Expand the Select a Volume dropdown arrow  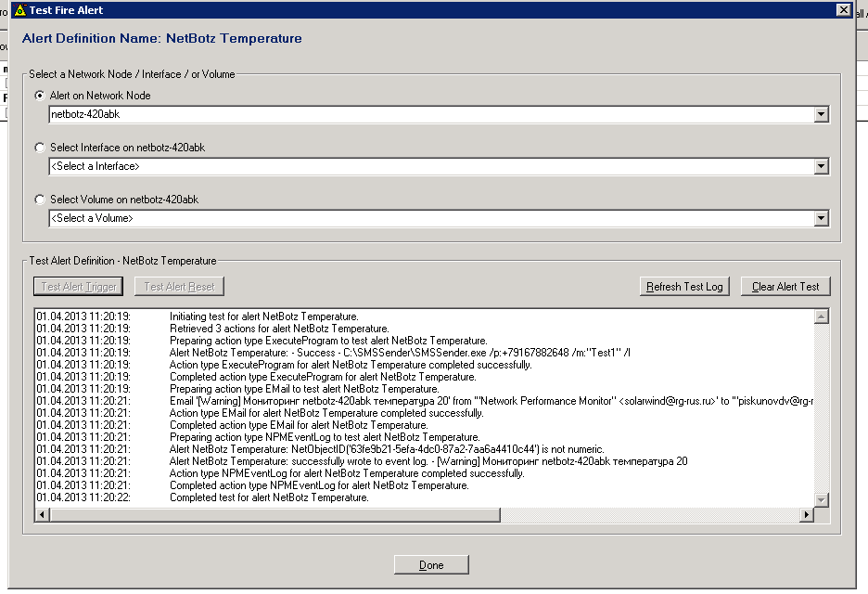[x=821, y=218]
